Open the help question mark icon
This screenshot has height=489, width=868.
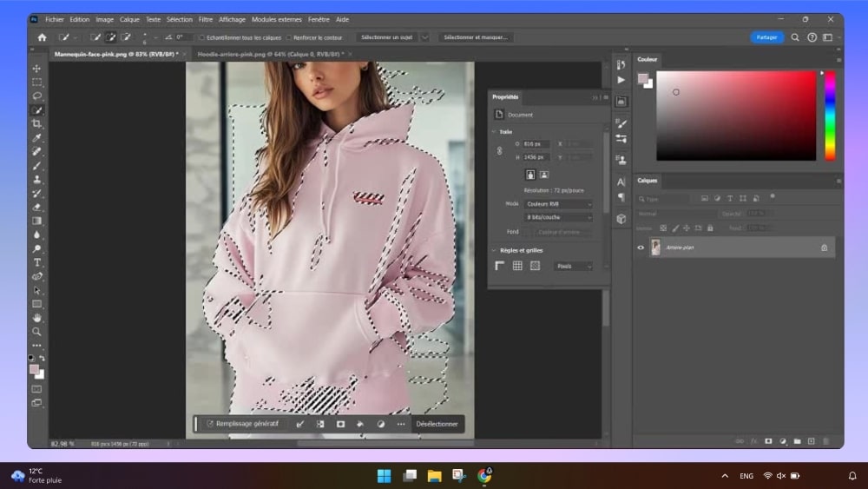pyautogui.click(x=812, y=37)
